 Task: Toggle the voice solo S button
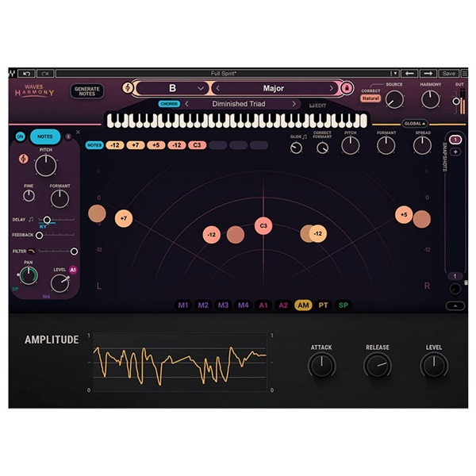tap(68, 136)
